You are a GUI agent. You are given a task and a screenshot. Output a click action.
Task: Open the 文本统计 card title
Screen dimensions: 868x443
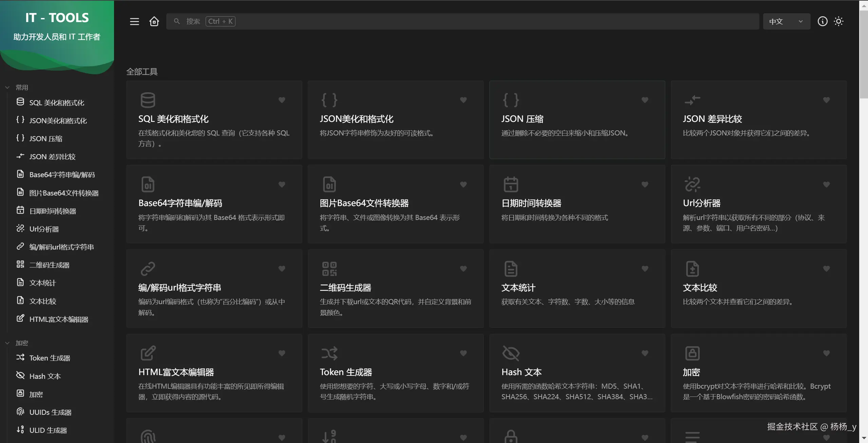(x=518, y=288)
